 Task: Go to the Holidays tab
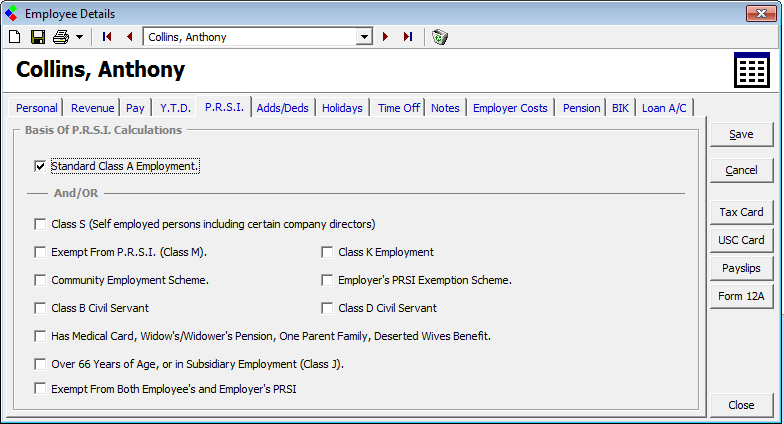coord(342,108)
